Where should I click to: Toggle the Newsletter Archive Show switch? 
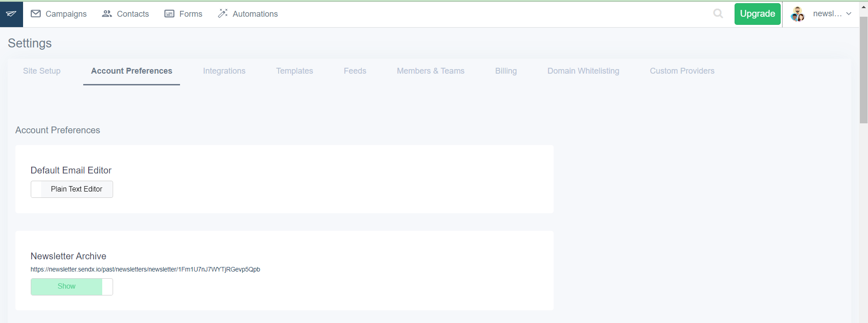pyautogui.click(x=72, y=287)
